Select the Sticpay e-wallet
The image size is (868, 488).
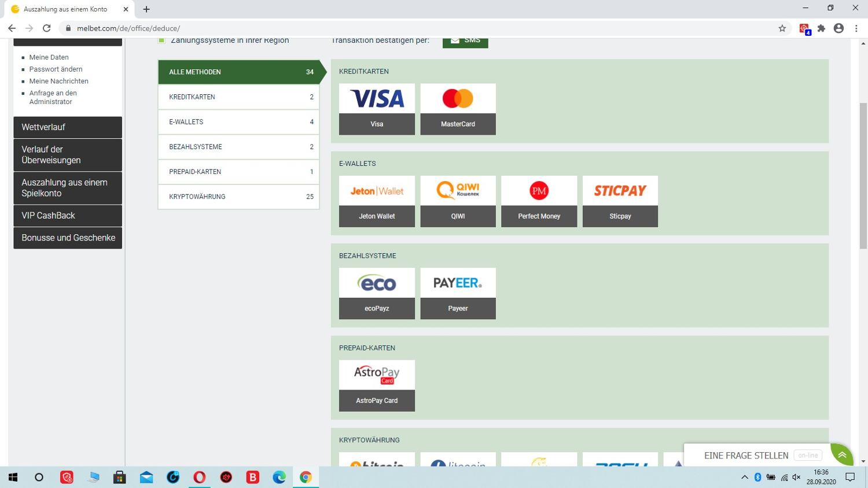(620, 201)
